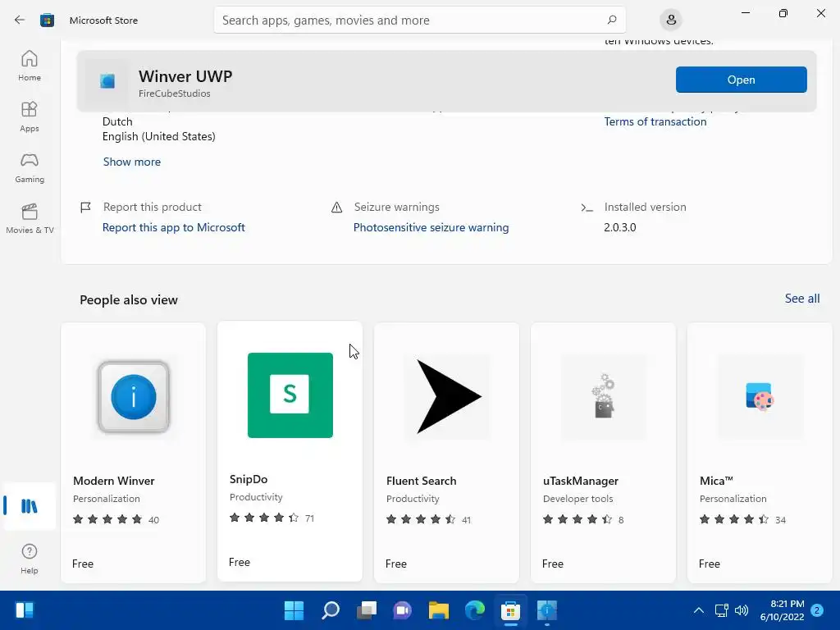Open Chat app on taskbar
The height and width of the screenshot is (630, 840).
tap(402, 610)
